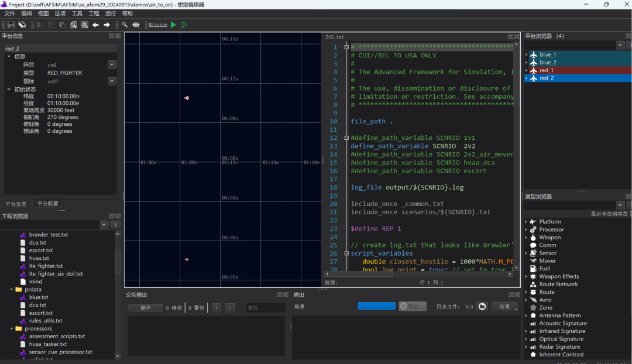632x364 pixels.
Task: Collapse the processors folder
Action: coord(12,328)
